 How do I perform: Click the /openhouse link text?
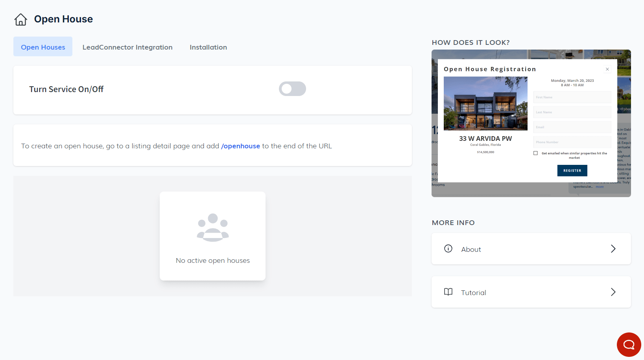[240, 146]
